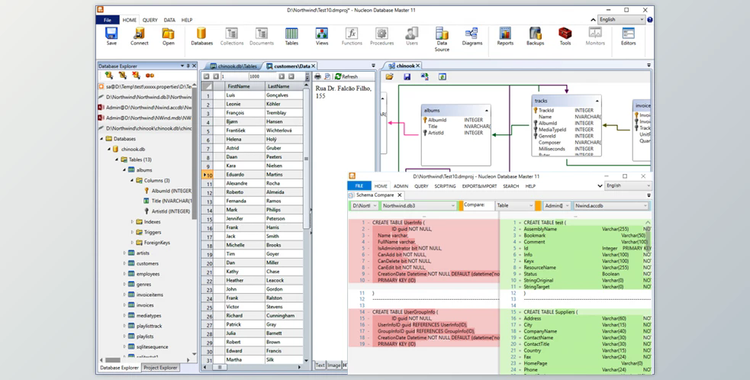Screen dimensions: 750x380
Task: Select the chinook.db\Tables document tab
Action: pyautogui.click(x=233, y=66)
